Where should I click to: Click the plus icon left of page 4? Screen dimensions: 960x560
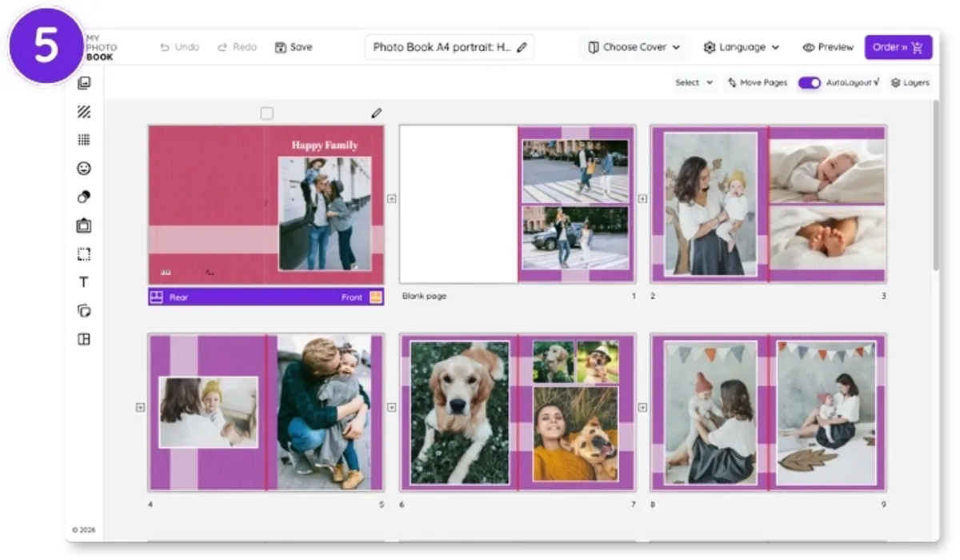141,407
